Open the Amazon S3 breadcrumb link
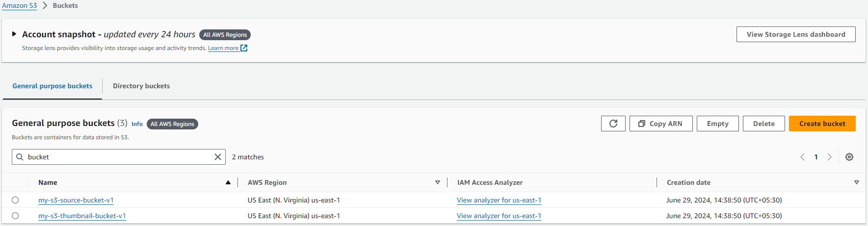The width and height of the screenshot is (868, 226). 20,5
